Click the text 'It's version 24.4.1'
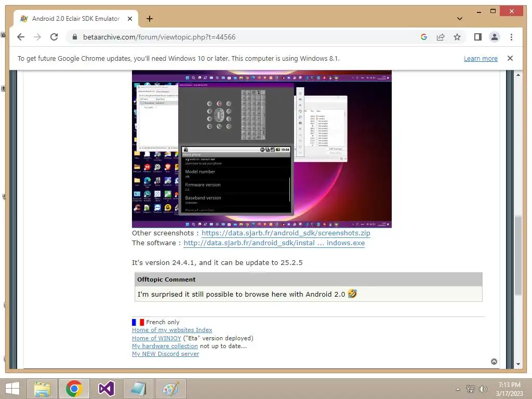Image resolution: width=532 pixels, height=399 pixels. click(164, 262)
